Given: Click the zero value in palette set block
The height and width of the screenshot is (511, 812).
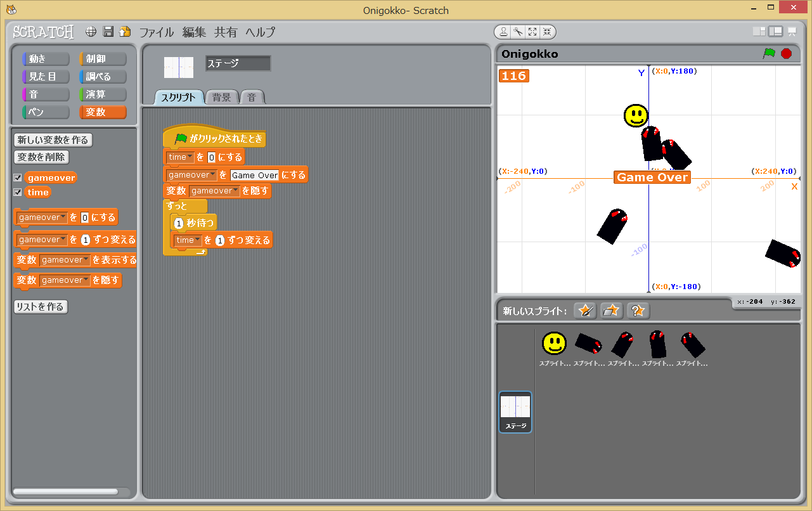Looking at the screenshot, I should [85, 217].
